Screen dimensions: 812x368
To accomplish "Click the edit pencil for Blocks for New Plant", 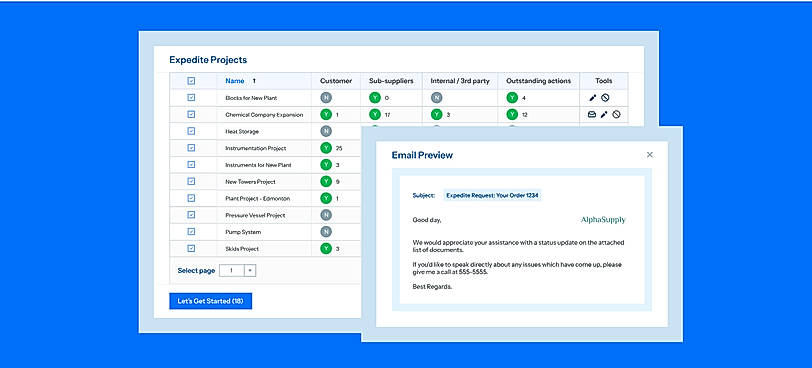I will (593, 98).
